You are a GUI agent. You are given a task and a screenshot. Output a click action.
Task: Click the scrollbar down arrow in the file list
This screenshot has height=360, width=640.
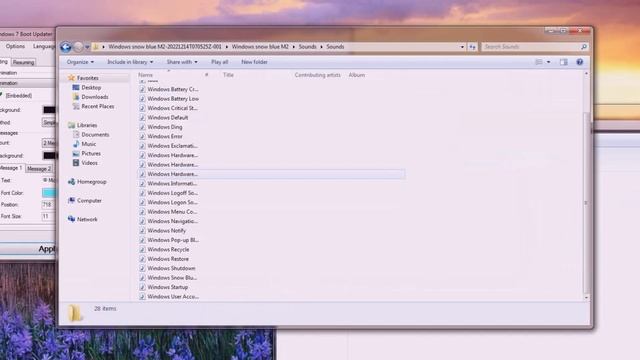click(x=587, y=298)
